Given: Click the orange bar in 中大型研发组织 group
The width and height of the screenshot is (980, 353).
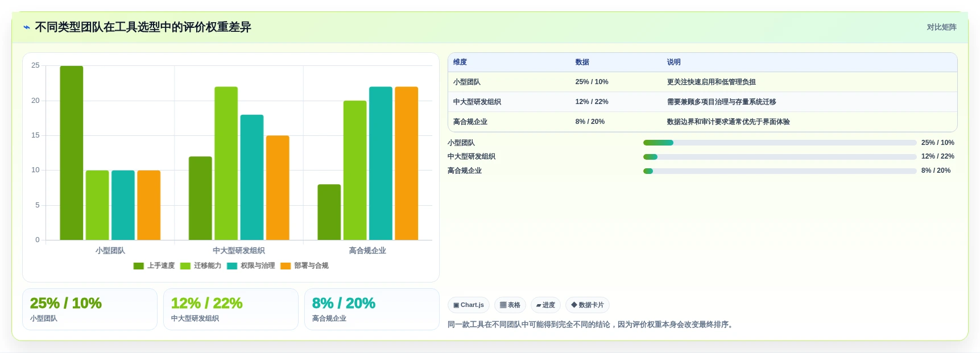Looking at the screenshot, I should 278,188.
